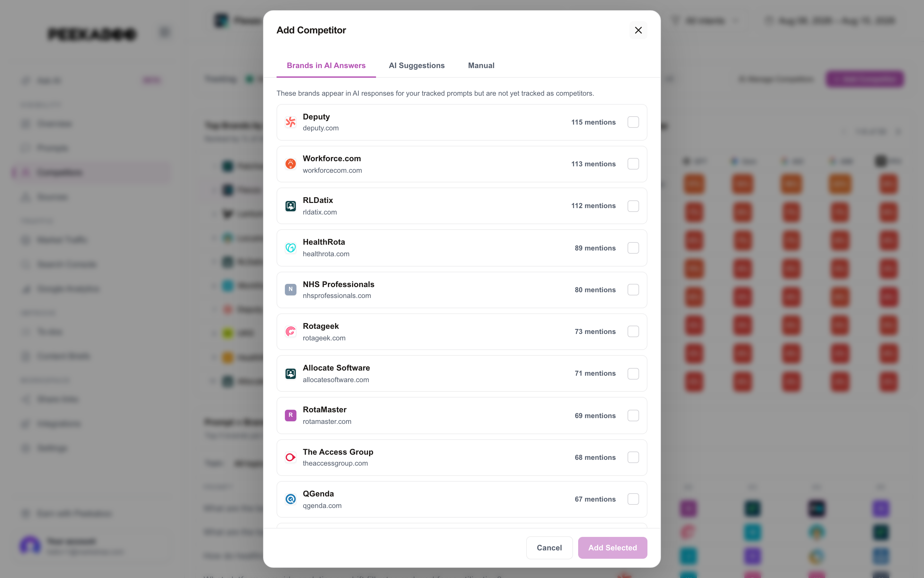Screen dimensions: 924x578
Task: Click the 'Add Competitor' dialog title
Action: pos(311,30)
